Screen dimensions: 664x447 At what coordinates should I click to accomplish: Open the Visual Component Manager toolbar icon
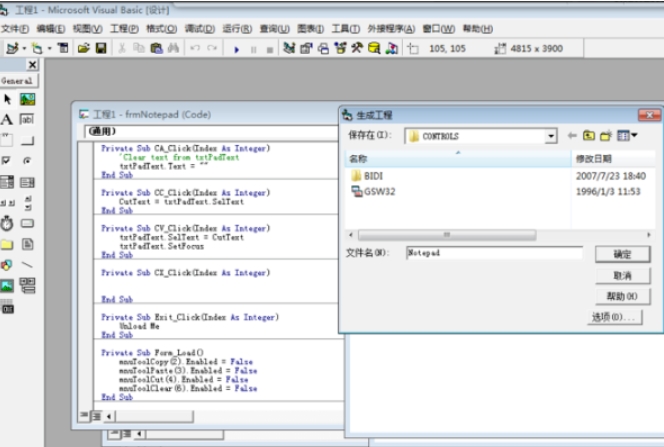[x=392, y=48]
